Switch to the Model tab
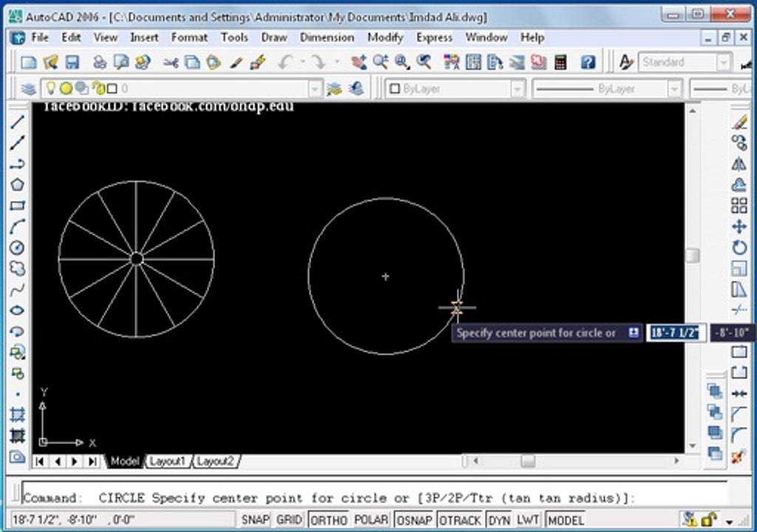 [x=124, y=461]
